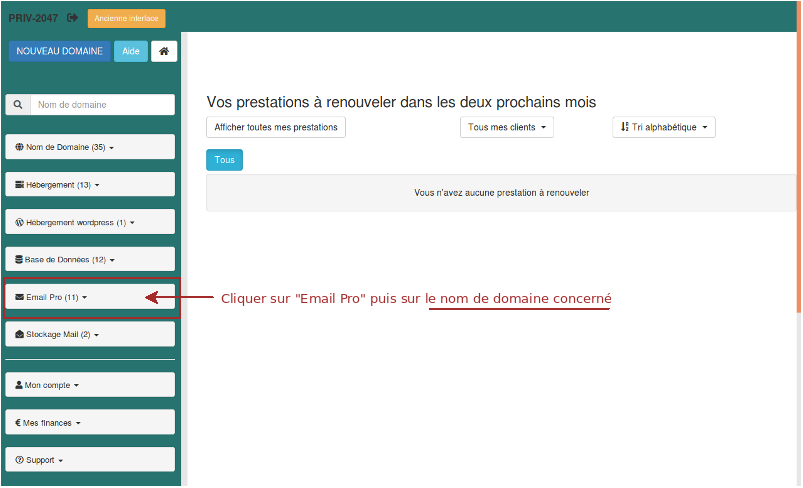Go to home via the house icon

[x=164, y=51]
